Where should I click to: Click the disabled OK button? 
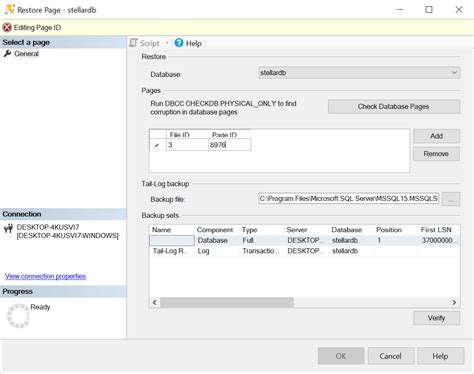[341, 356]
